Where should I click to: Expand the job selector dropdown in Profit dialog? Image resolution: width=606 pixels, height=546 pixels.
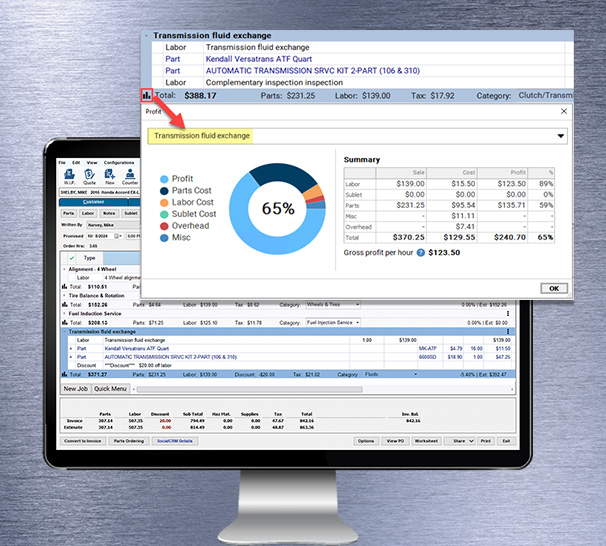(x=559, y=136)
